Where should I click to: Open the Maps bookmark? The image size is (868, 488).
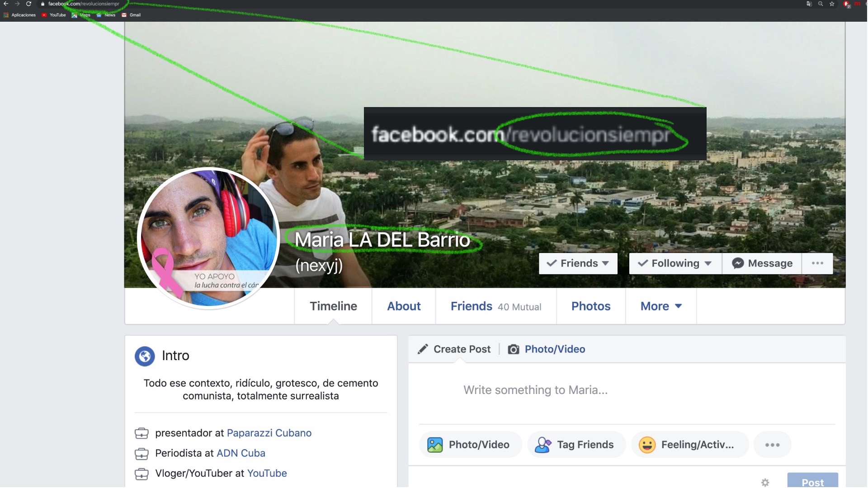(81, 15)
